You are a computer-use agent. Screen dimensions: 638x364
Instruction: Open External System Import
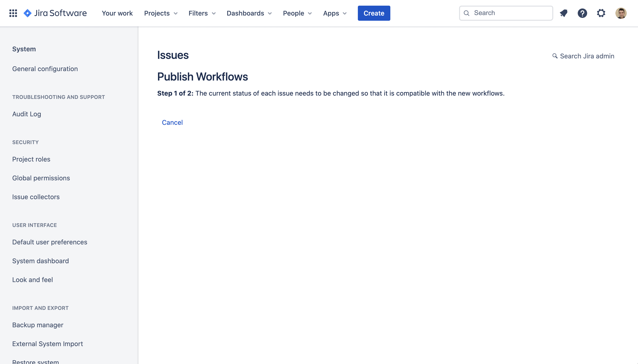(48, 344)
